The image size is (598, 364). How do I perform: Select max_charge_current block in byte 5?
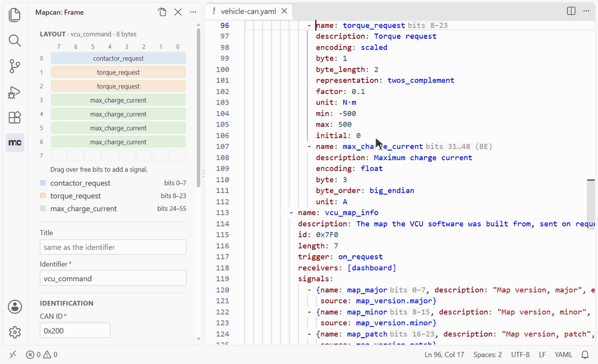coord(118,128)
